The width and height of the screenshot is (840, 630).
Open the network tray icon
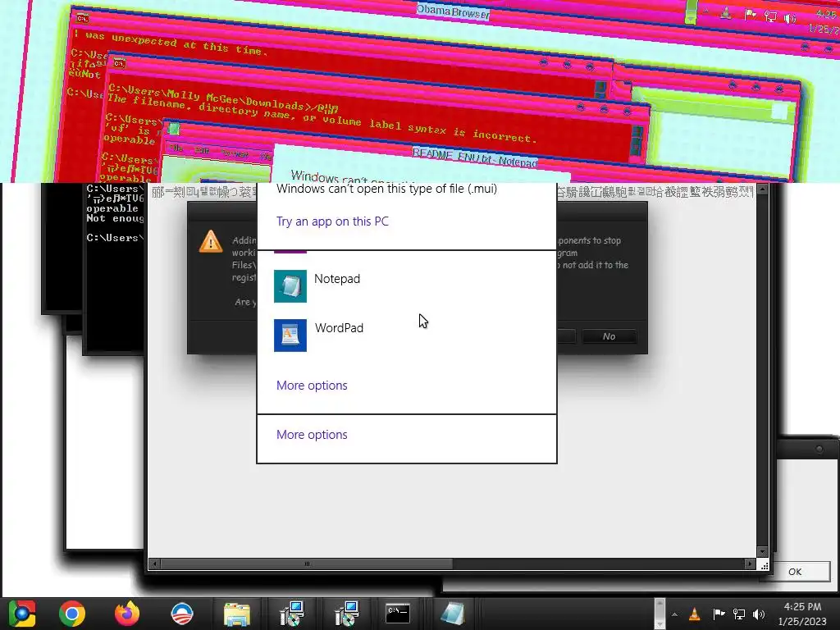739,614
